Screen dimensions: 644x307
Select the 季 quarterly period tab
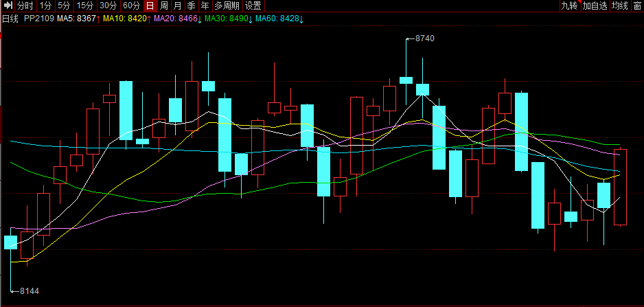pyautogui.click(x=191, y=5)
